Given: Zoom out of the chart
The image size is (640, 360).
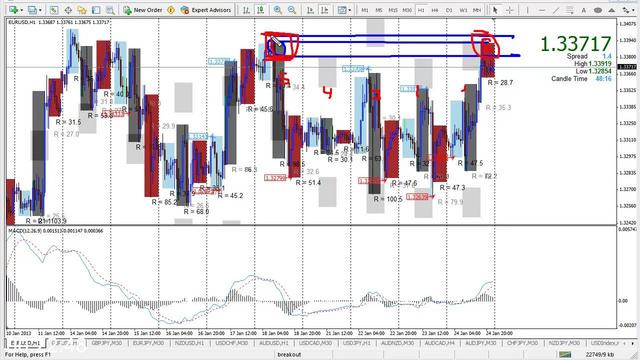Looking at the screenshot, I should coord(292,10).
